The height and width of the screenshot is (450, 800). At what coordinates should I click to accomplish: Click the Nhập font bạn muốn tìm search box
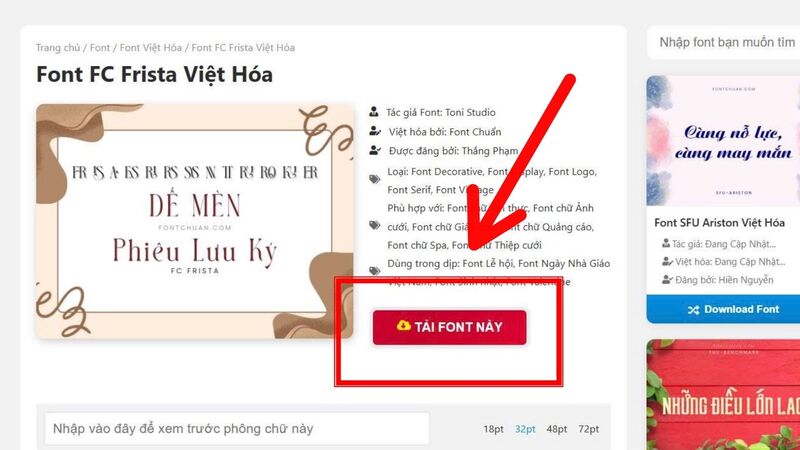click(724, 42)
